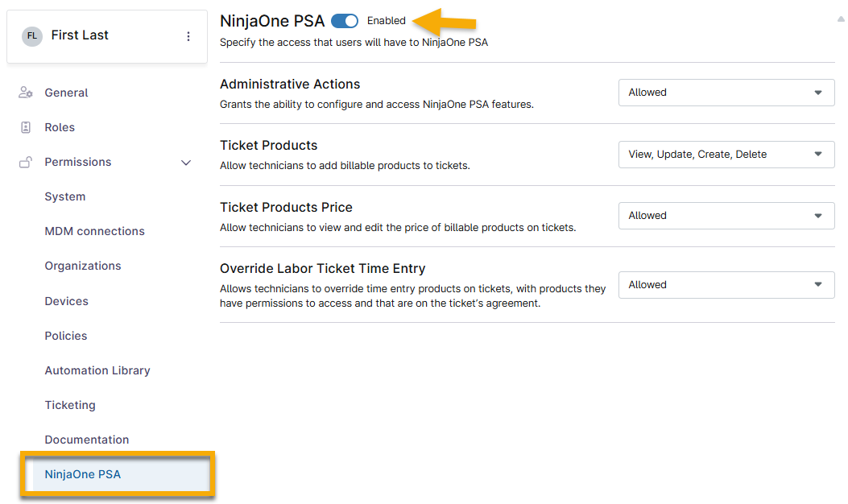
Task: Open Ticketing permissions in sidebar
Action: click(x=70, y=405)
